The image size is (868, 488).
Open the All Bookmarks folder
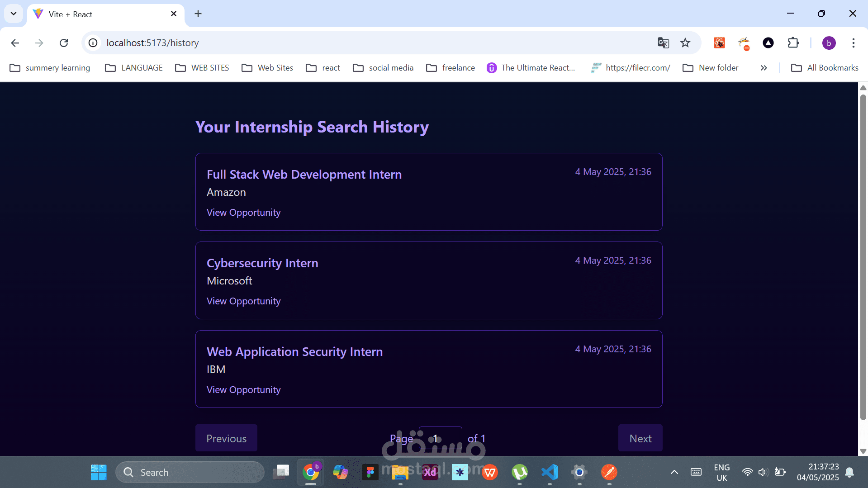coord(825,68)
